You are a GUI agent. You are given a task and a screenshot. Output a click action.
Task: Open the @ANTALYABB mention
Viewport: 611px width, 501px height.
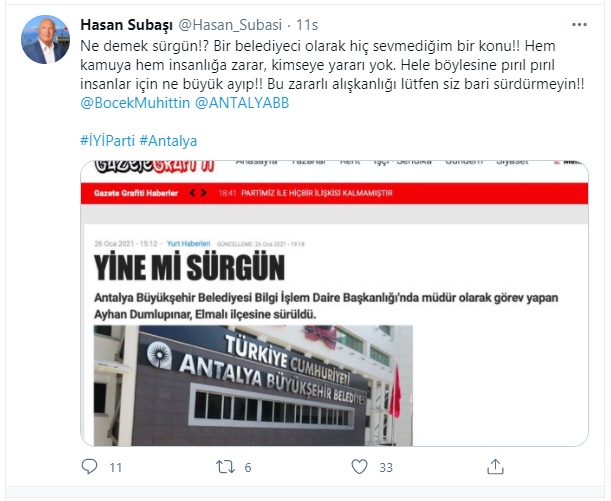242,103
